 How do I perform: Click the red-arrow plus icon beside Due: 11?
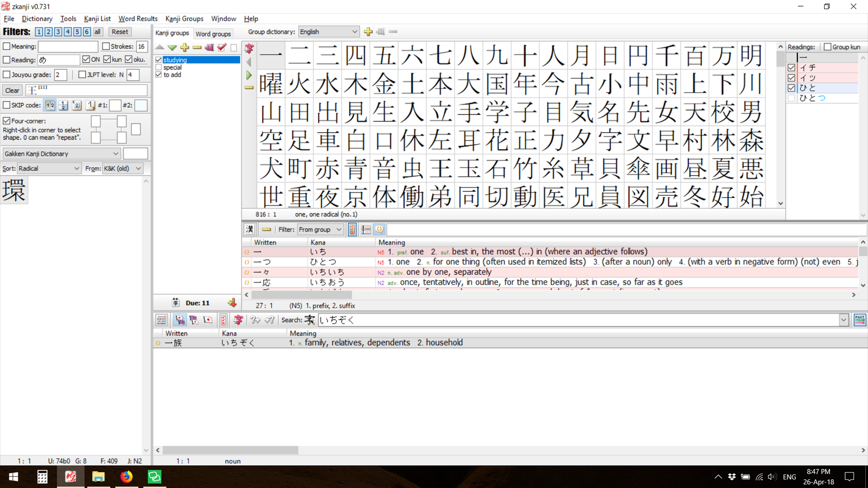(x=232, y=303)
